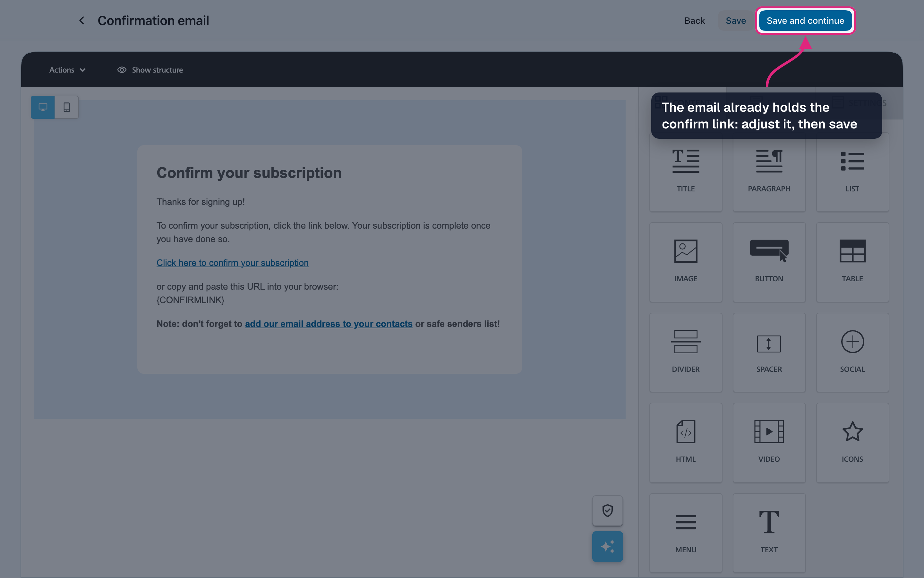The image size is (924, 578).
Task: Select the Menu content block
Action: [x=686, y=533]
